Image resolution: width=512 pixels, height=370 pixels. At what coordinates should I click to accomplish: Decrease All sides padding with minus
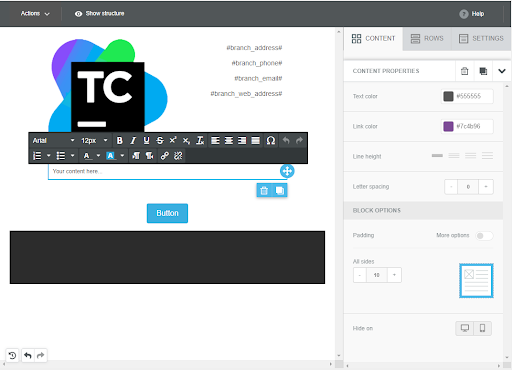tap(360, 275)
